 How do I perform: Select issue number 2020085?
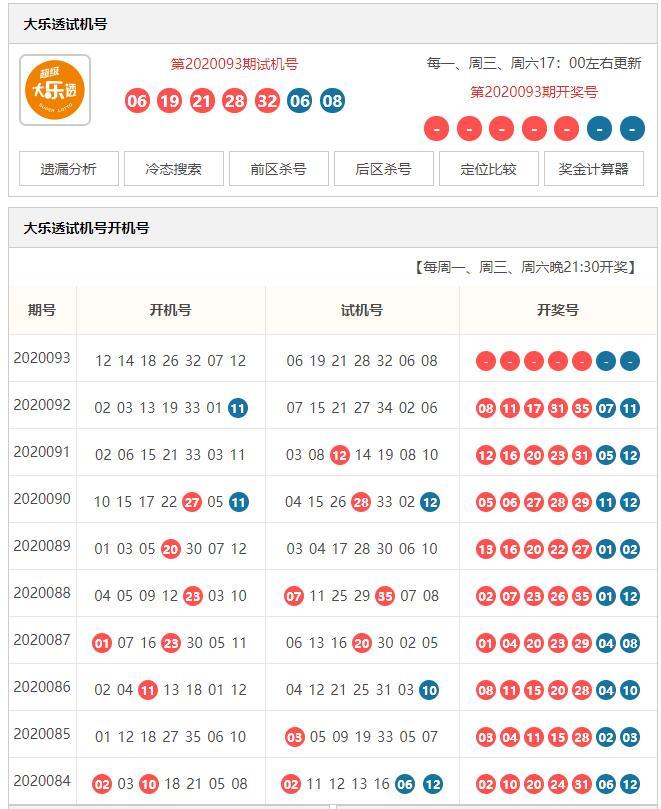[x=42, y=734]
